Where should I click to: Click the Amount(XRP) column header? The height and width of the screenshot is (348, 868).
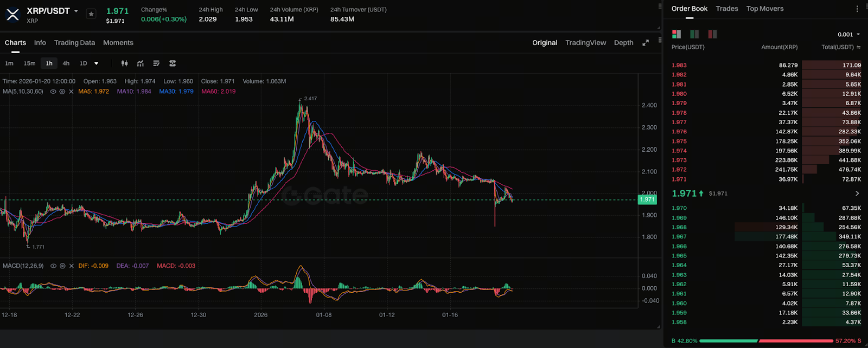tap(780, 47)
